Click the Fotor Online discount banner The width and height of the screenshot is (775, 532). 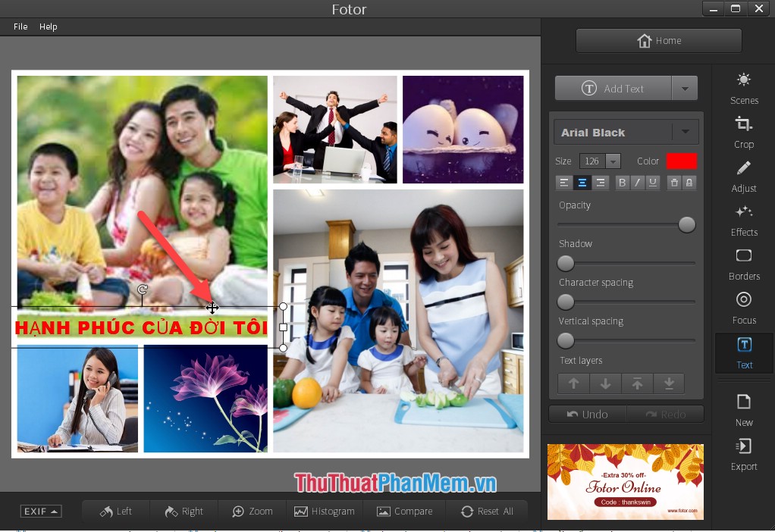(625, 482)
